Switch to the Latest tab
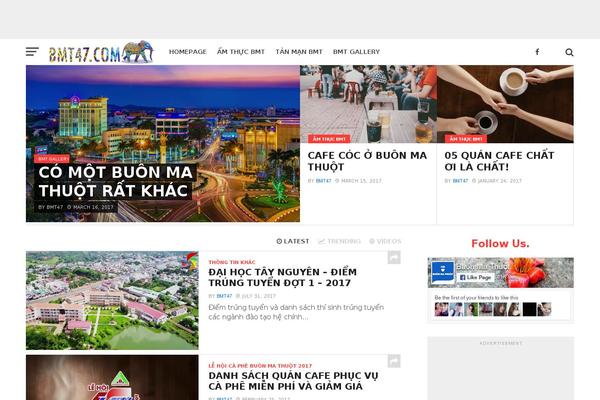Viewport: 600px width, 400px height. (x=293, y=241)
